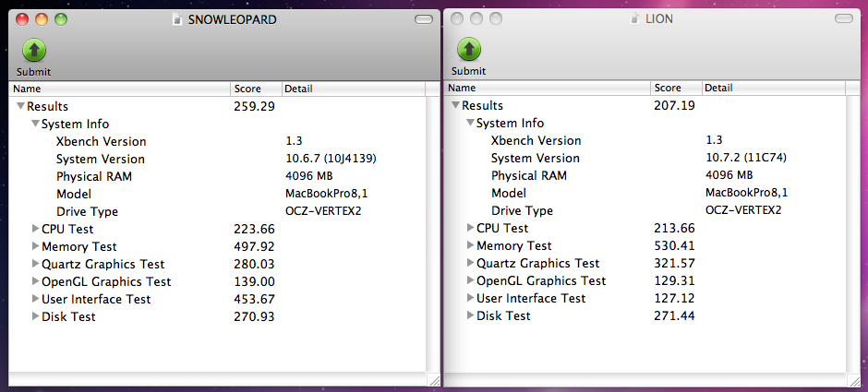Collapse System Info triangle in SNOWLEOPARD window
Viewport: 868px width, 392px height.
pos(35,124)
